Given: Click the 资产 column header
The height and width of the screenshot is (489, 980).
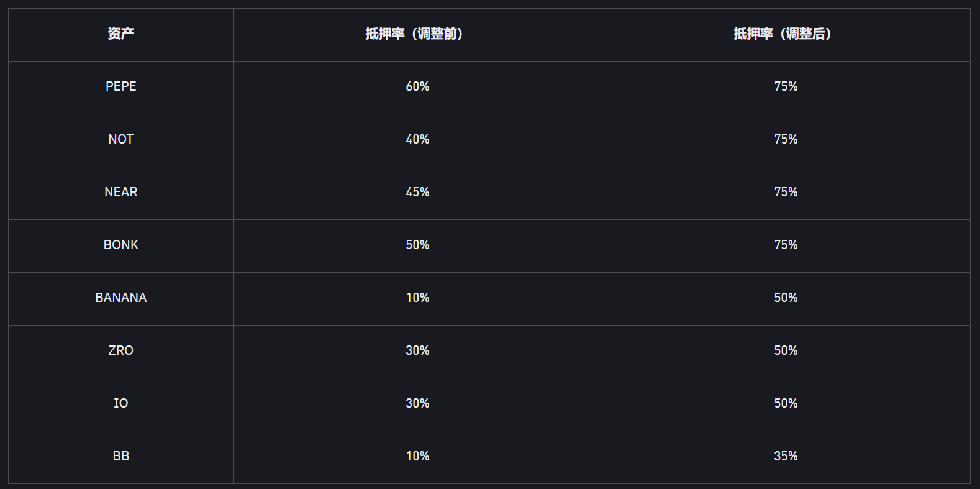Looking at the screenshot, I should [120, 34].
